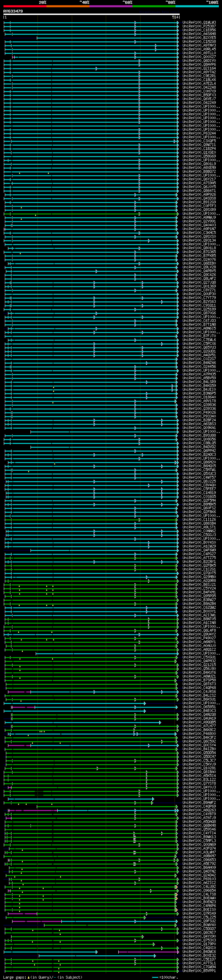Select label UniRef100_C5FEE7
This screenshot has height=980, width=222.
coord(199,489)
